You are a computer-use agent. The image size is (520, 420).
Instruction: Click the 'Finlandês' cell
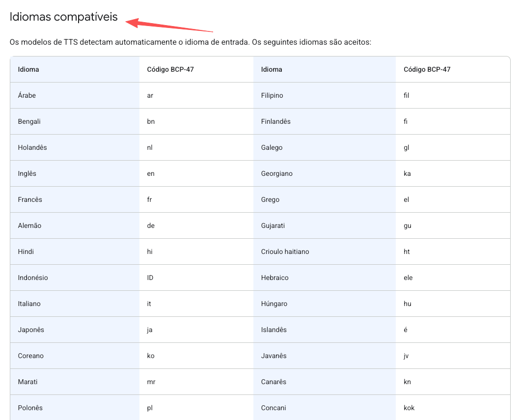(x=325, y=121)
